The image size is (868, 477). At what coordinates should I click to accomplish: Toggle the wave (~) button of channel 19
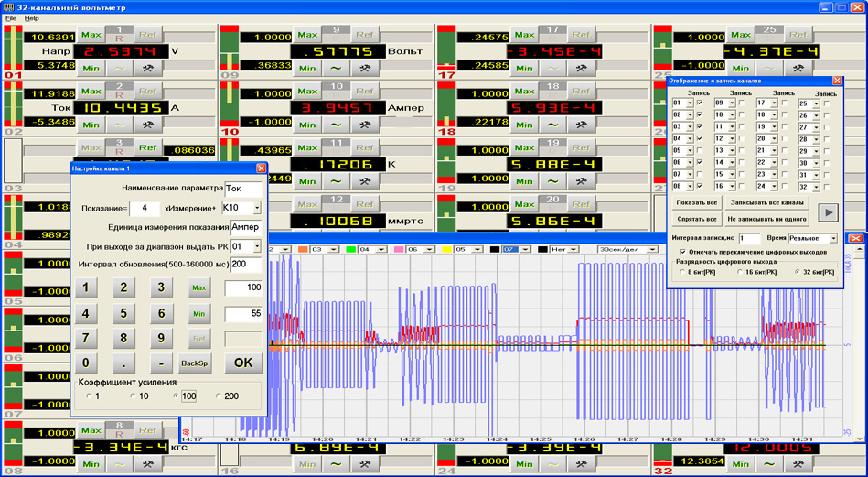[x=552, y=181]
